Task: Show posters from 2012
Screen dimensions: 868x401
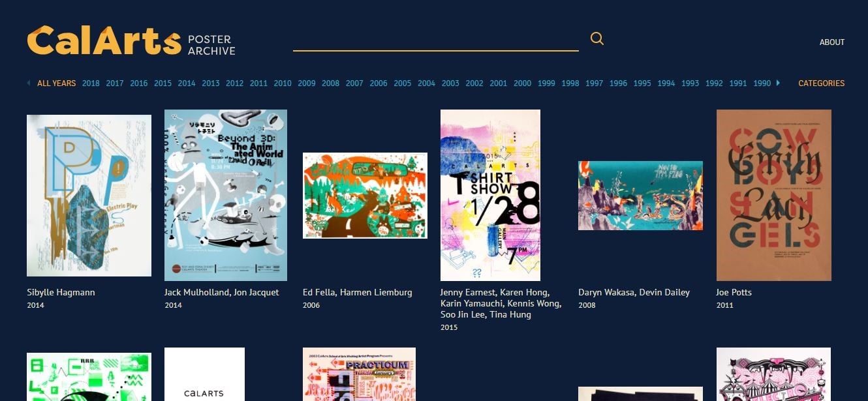Action: click(x=235, y=83)
